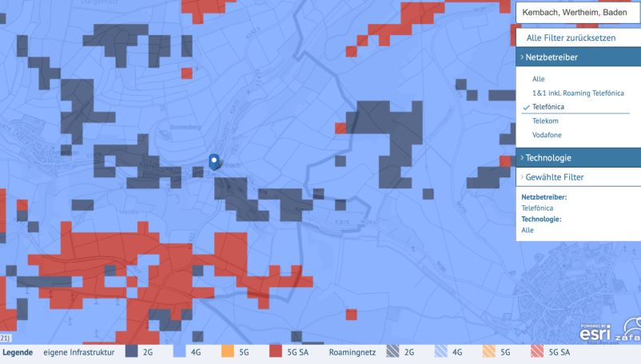Click the search field with Kembach, Wertheim

[578, 12]
